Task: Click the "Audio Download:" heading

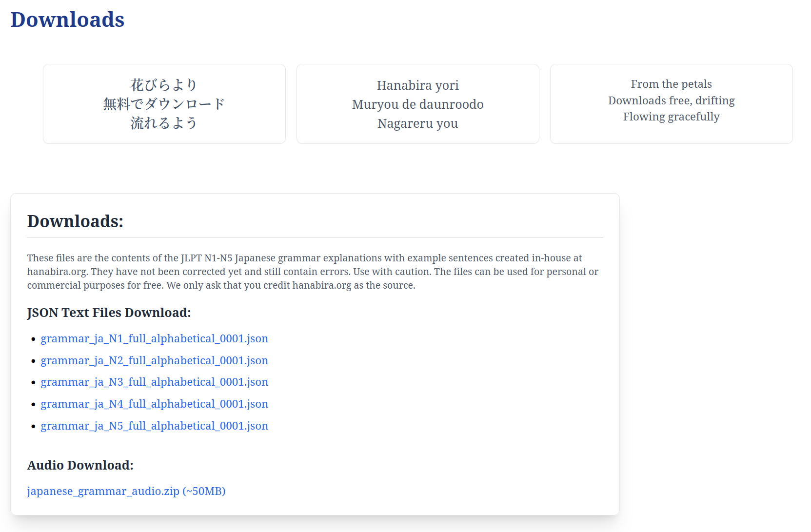Action: coord(80,465)
